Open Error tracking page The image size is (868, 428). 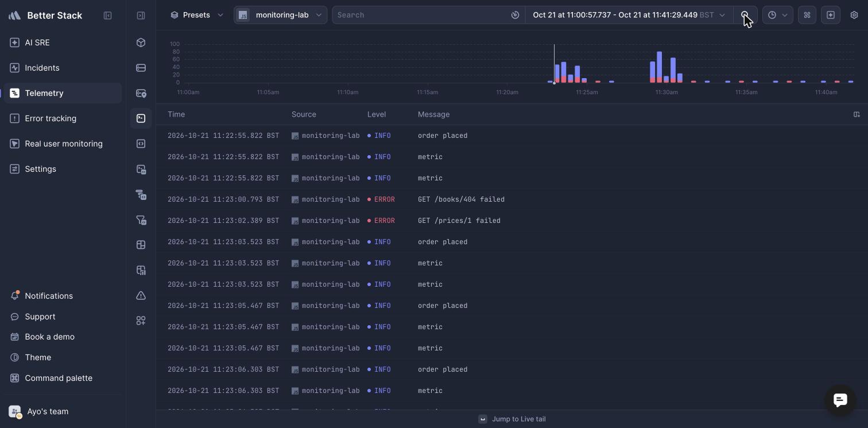click(63, 118)
